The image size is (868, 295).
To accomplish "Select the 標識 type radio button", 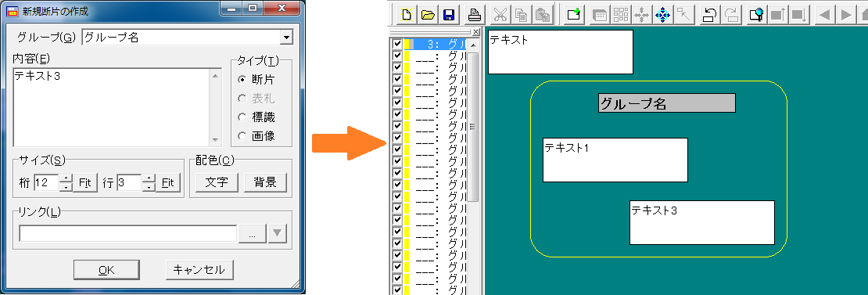I will (x=242, y=117).
